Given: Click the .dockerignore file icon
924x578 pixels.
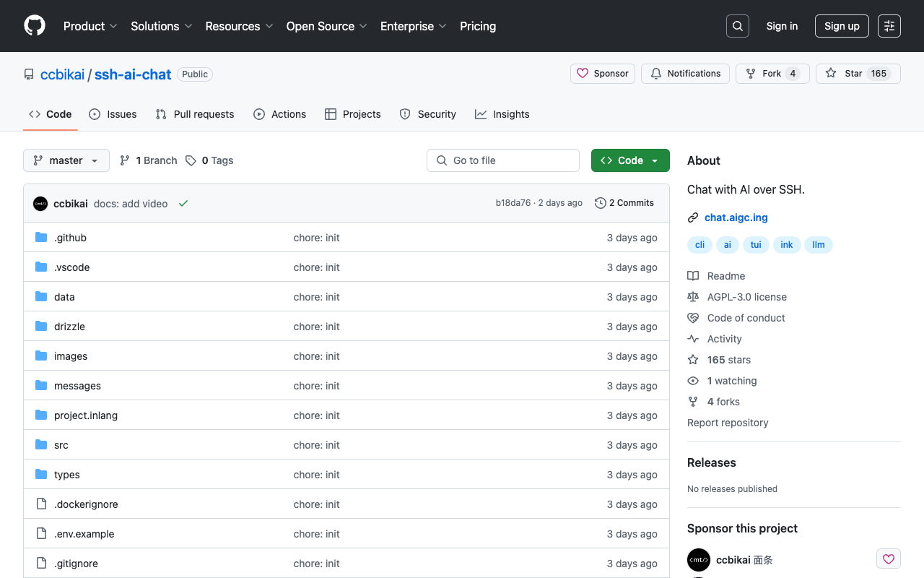Looking at the screenshot, I should [x=41, y=504].
